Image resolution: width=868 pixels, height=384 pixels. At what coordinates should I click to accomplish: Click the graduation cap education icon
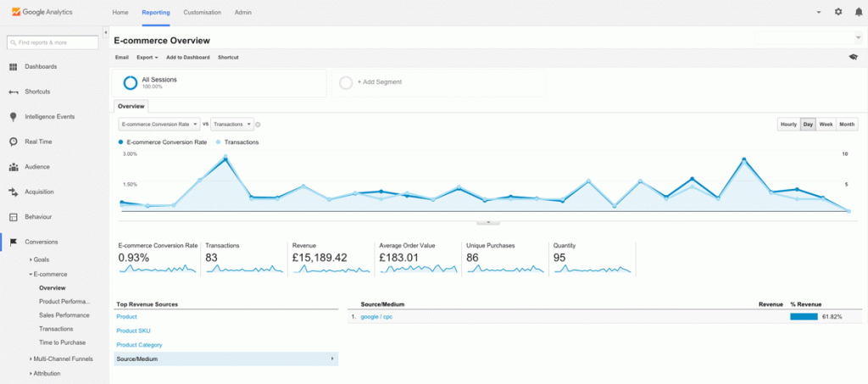click(x=853, y=57)
